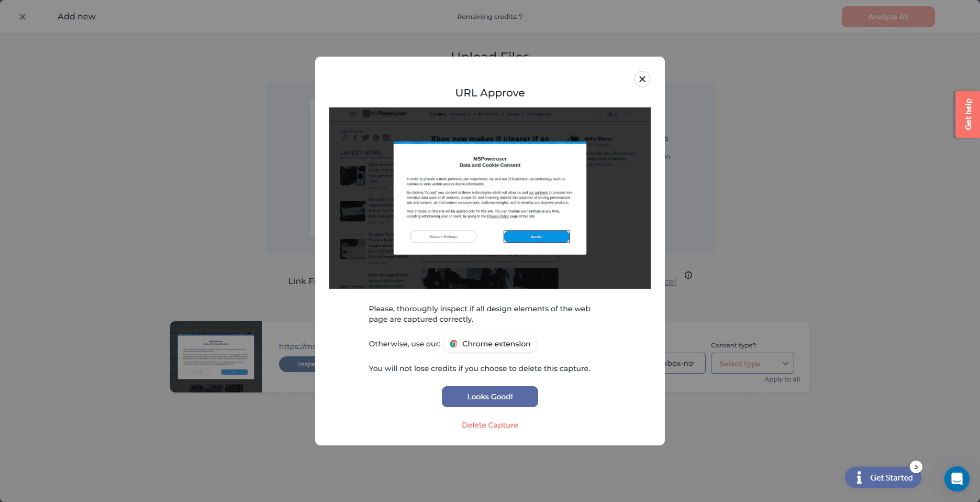Open the Get Started checklist
This screenshot has height=502, width=980.
coord(883,477)
